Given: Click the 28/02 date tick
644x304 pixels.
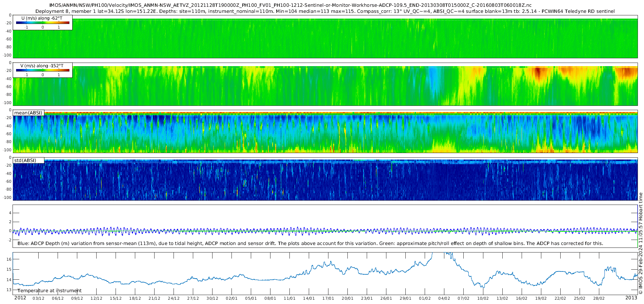Looking at the screenshot, I should point(599,298).
